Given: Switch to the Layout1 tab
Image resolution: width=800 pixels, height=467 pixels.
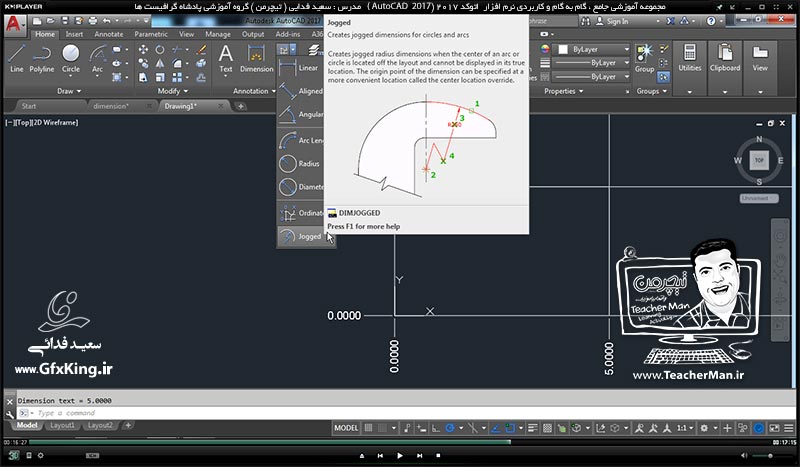Looking at the screenshot, I should 63,425.
